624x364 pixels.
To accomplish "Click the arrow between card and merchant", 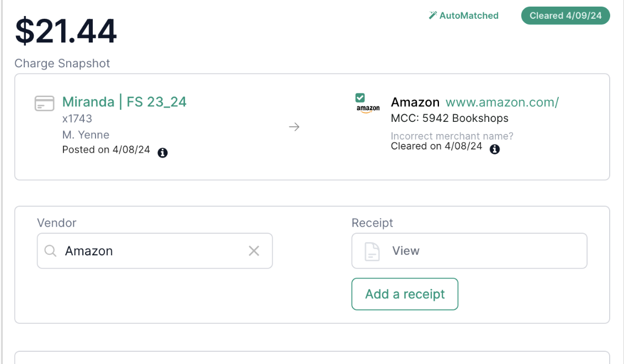I will pyautogui.click(x=294, y=127).
